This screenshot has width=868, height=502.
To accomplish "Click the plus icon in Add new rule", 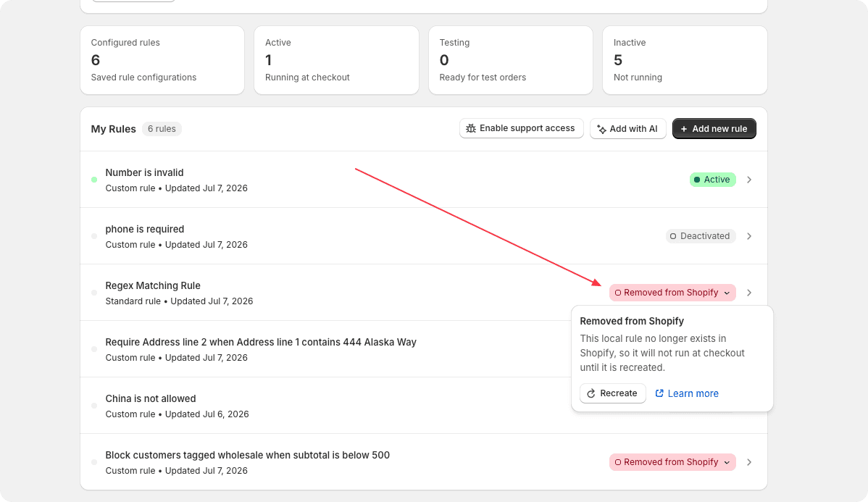I will 684,129.
